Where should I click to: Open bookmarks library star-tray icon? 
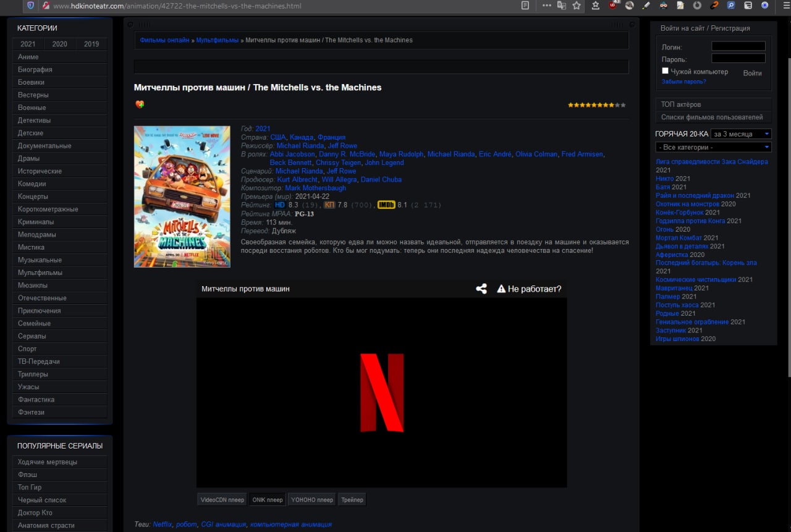(596, 6)
